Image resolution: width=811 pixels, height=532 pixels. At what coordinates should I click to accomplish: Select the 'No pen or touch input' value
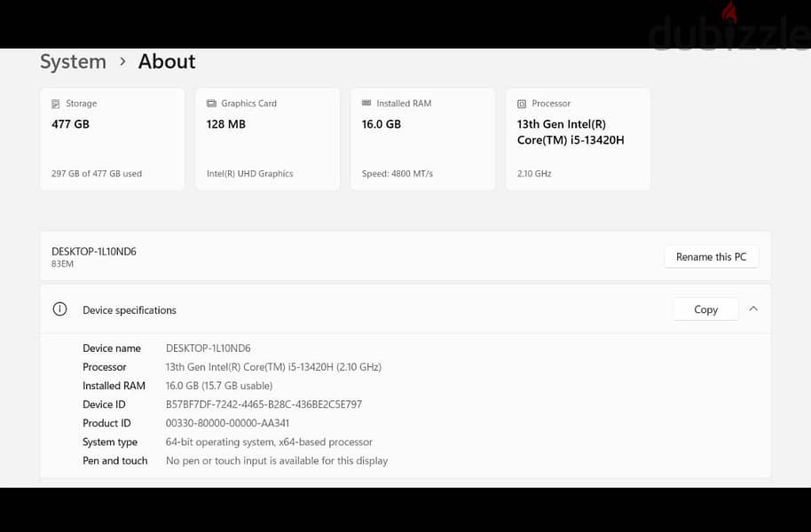coord(277,461)
